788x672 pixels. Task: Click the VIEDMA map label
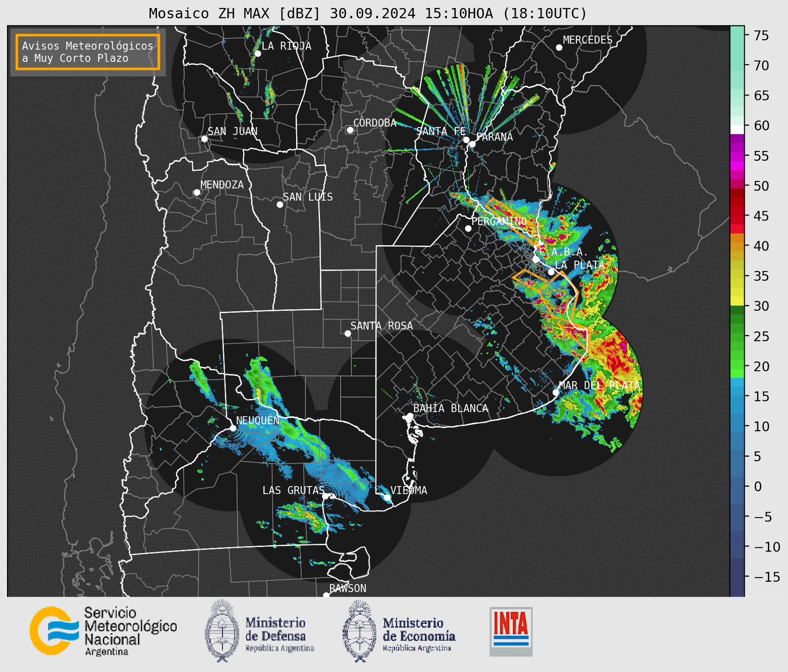click(409, 490)
